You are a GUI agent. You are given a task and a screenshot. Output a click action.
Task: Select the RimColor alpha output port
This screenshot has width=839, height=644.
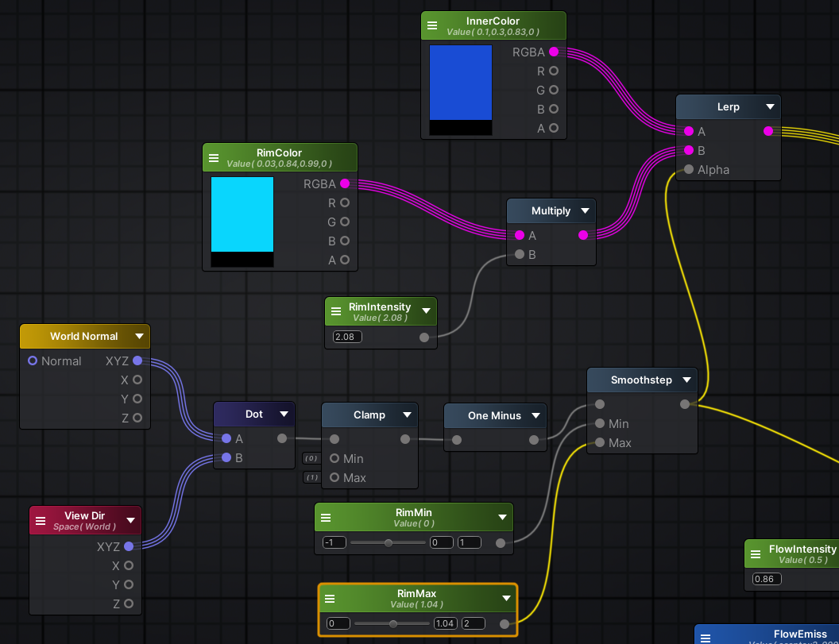coord(345,260)
